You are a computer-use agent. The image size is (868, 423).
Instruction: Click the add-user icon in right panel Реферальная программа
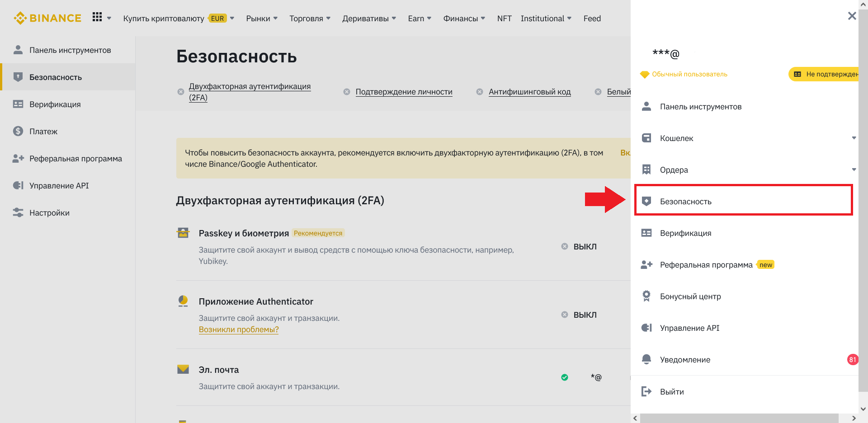[646, 264]
